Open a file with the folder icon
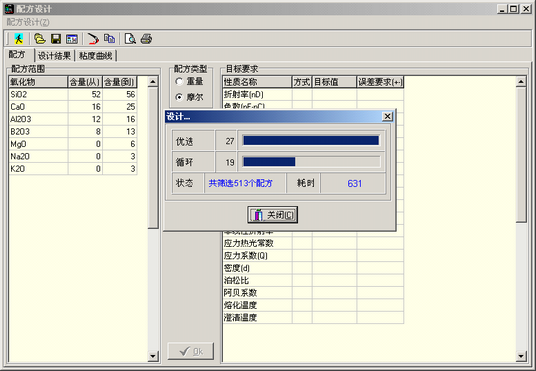This screenshot has height=371, width=536. coord(40,39)
